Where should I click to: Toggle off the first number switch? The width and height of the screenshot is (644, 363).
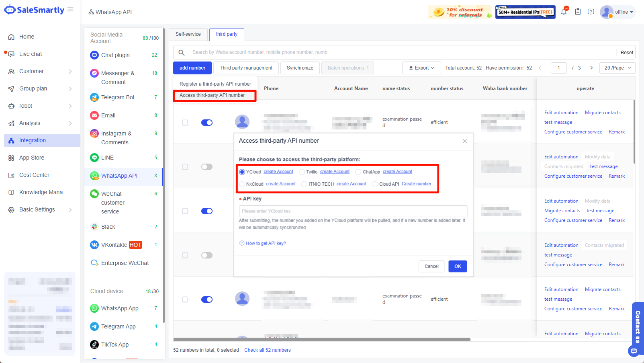point(207,123)
